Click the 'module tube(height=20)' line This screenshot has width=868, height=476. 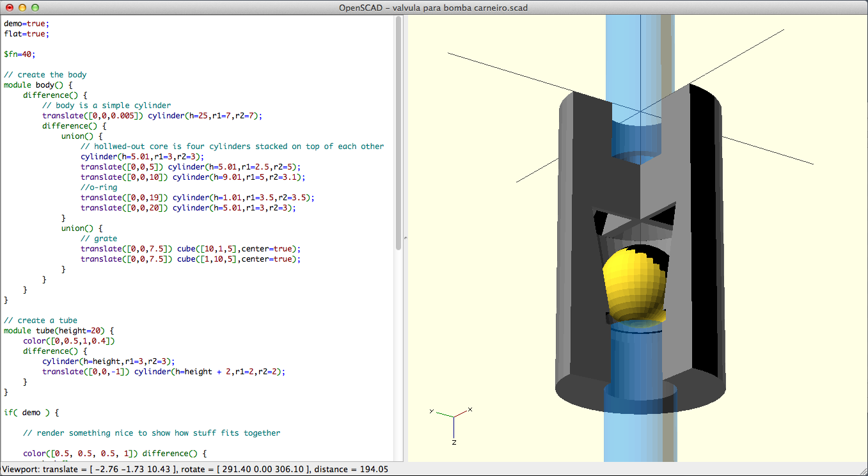coord(58,331)
